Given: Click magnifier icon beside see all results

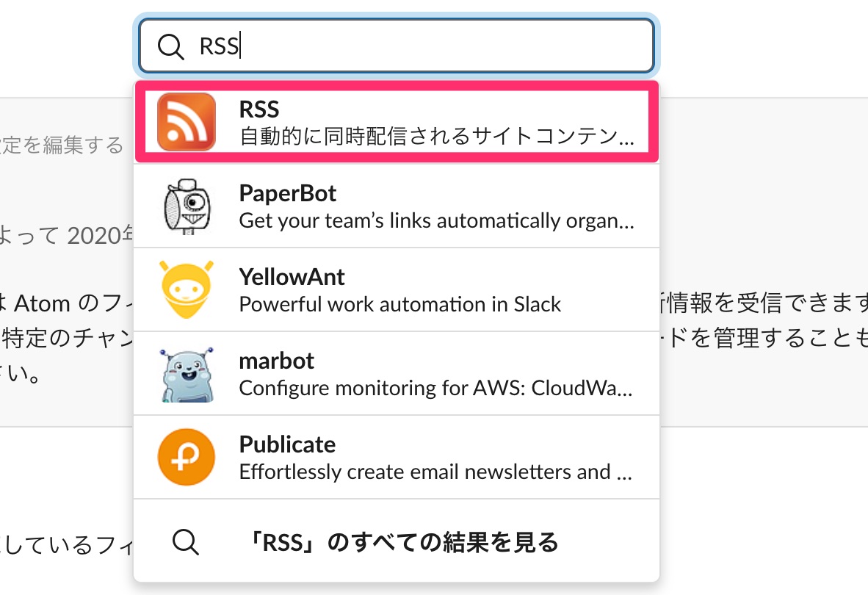Looking at the screenshot, I should (186, 542).
